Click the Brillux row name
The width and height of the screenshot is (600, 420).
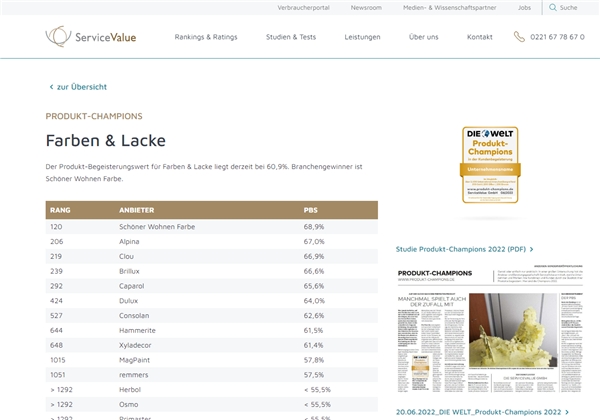pos(129,271)
